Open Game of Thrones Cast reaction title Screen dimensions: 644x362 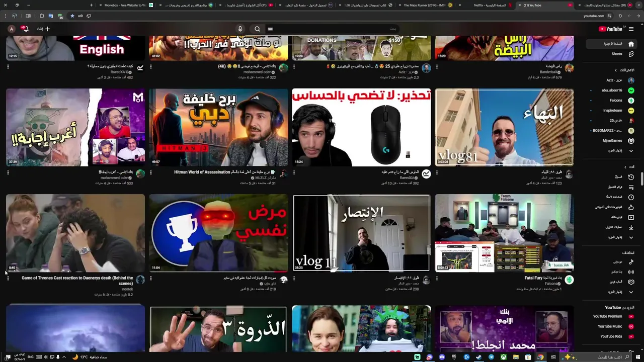click(x=77, y=281)
